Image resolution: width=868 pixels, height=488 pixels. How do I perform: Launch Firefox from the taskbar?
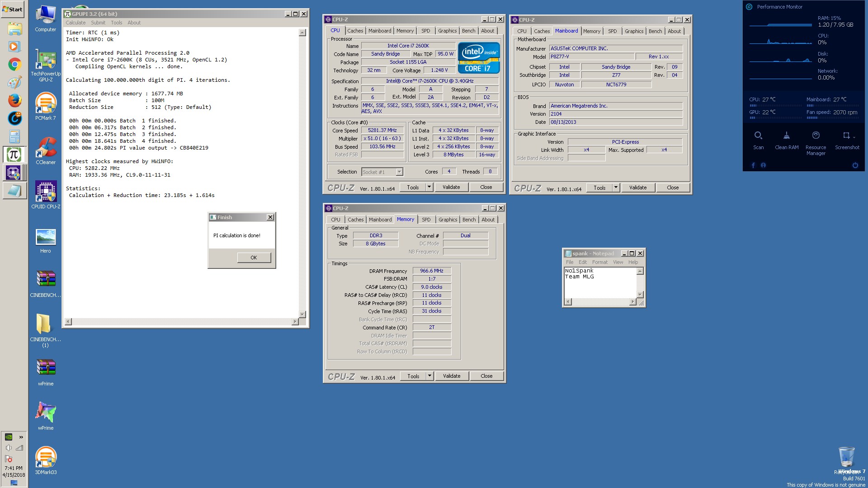pyautogui.click(x=14, y=100)
